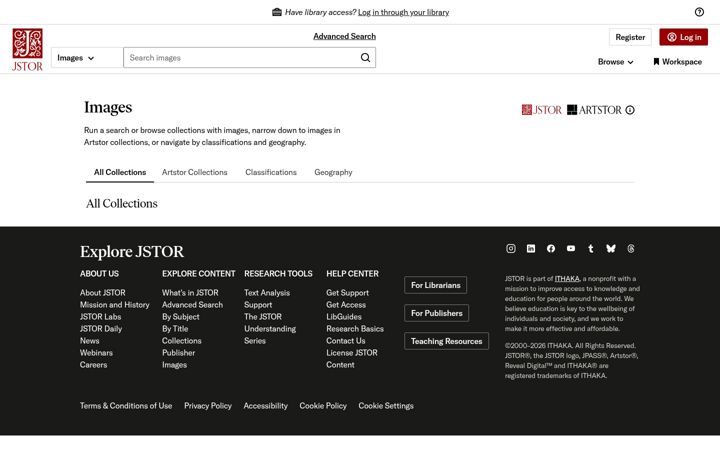Open The JSTOR Understanding Series link
Image resolution: width=720 pixels, height=450 pixels.
pyautogui.click(x=270, y=328)
